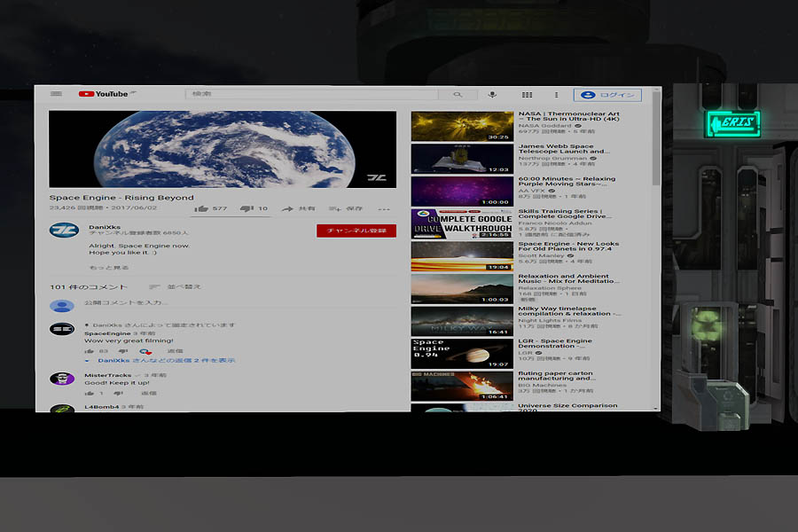Like MisterTracks' "Good! Keep it up!" comment

90,393
